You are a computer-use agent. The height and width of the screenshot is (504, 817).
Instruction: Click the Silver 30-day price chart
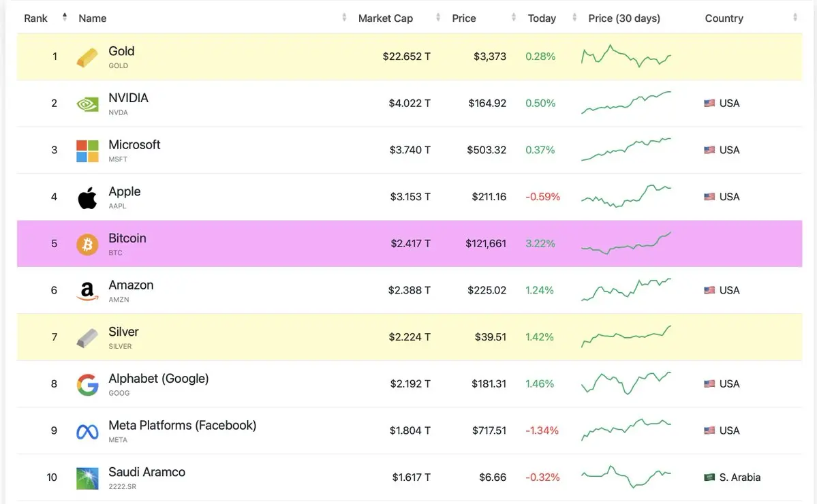pos(626,337)
